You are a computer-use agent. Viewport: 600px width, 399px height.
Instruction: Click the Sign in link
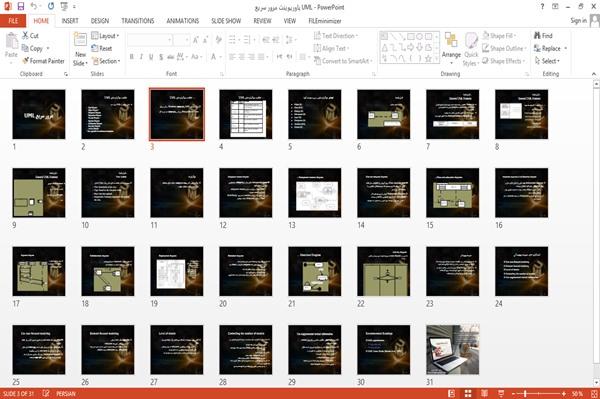[x=578, y=21]
